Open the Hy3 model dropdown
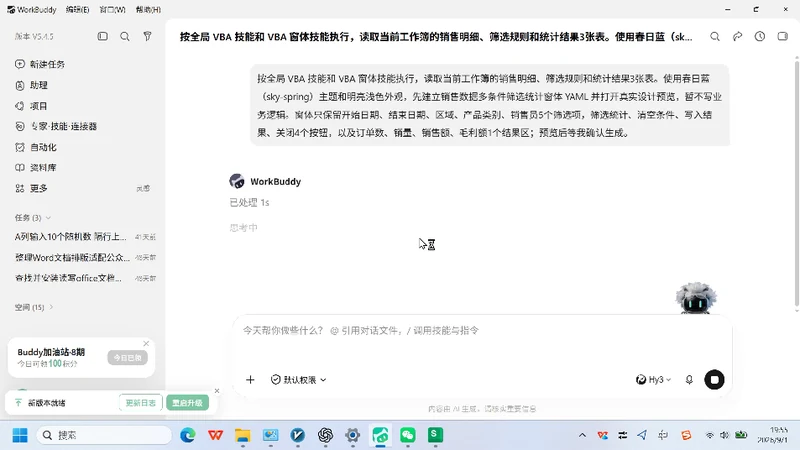The width and height of the screenshot is (800, 450). (653, 380)
